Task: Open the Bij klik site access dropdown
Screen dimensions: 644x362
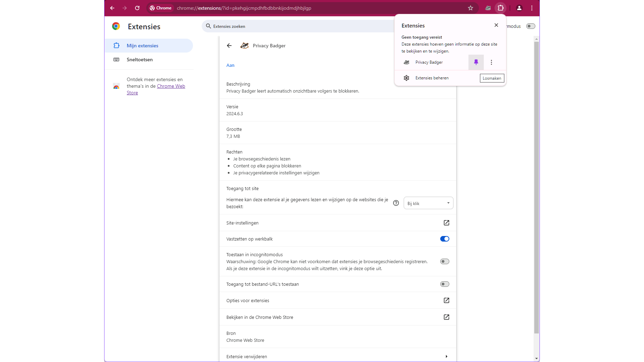Action: (x=428, y=203)
